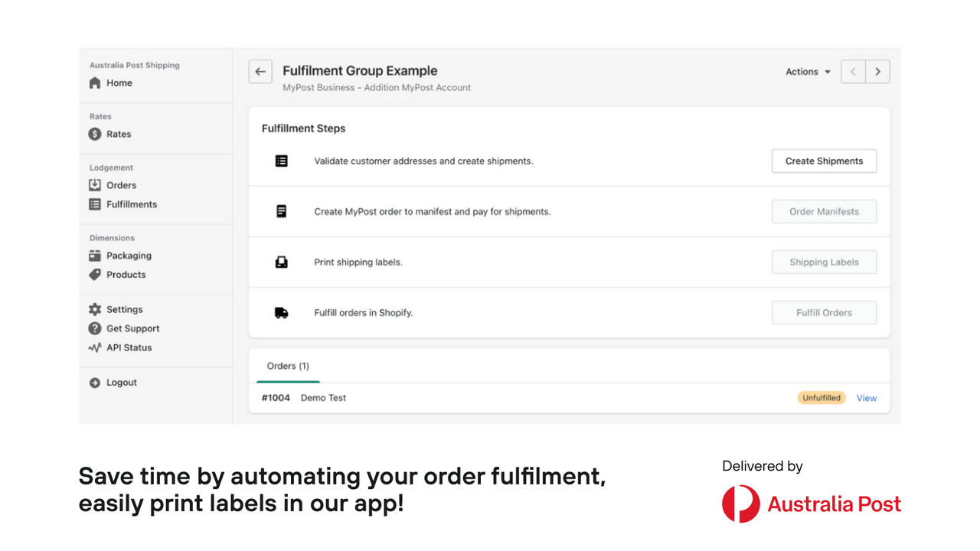This screenshot has height=551, width=980.
Task: Switch to the Orders (1) tab
Action: click(x=288, y=366)
